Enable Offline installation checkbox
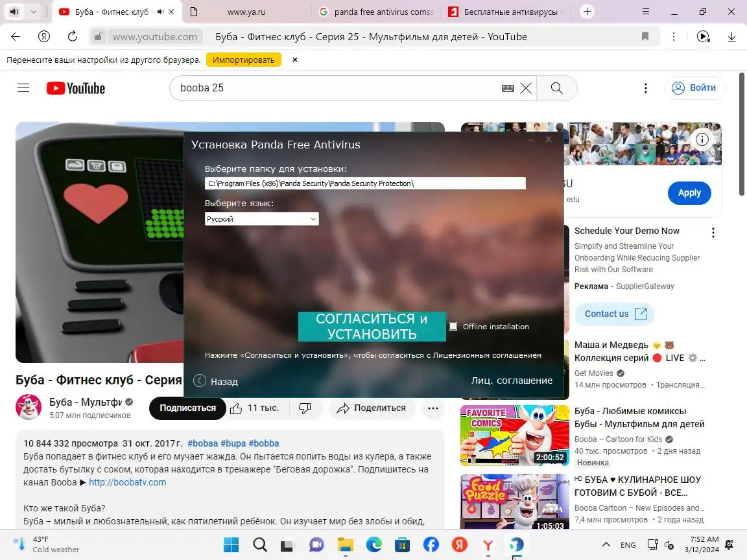The image size is (747, 560). point(453,326)
